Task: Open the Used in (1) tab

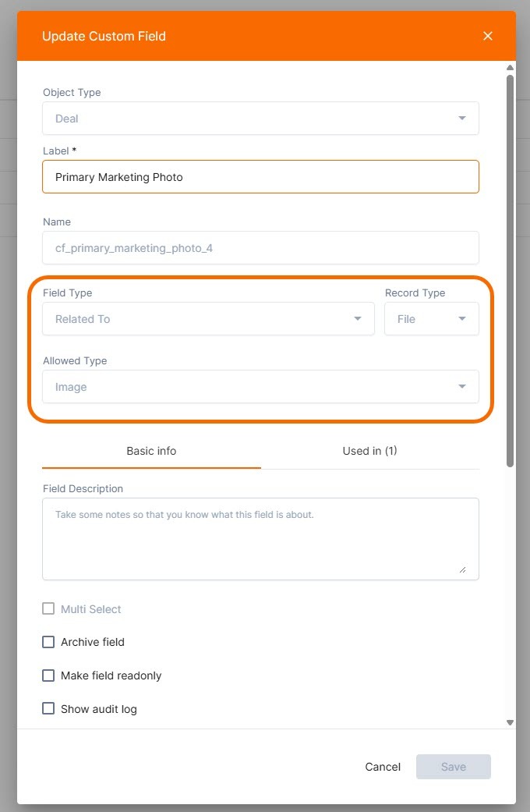Action: click(369, 451)
